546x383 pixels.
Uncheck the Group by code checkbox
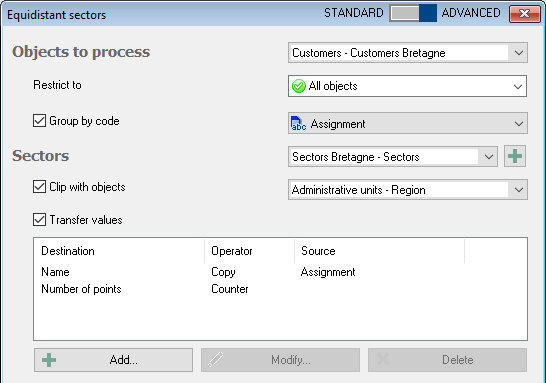[x=39, y=121]
